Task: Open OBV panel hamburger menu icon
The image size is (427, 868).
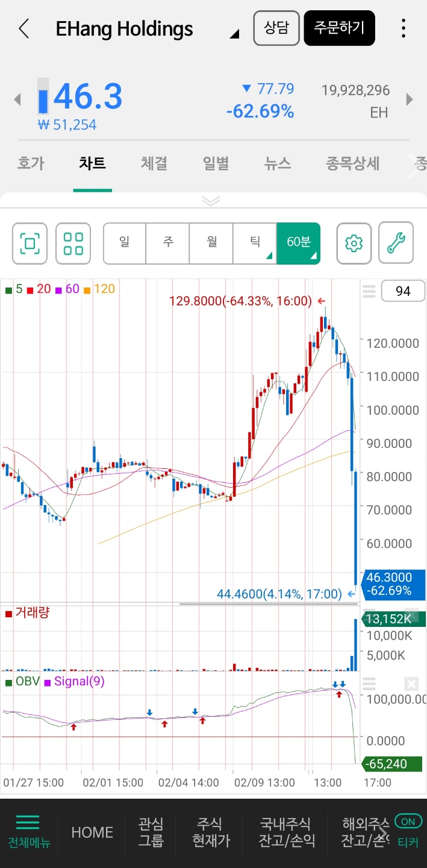Action: pyautogui.click(x=369, y=684)
